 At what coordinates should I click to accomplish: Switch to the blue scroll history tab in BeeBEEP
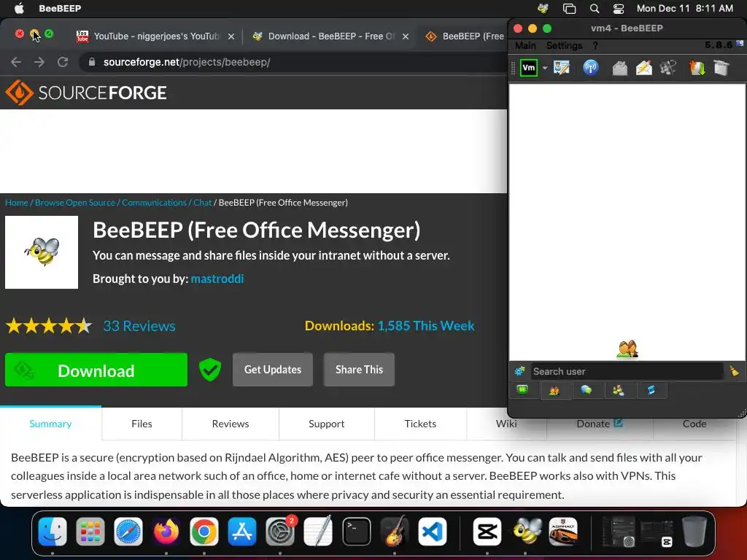(651, 391)
